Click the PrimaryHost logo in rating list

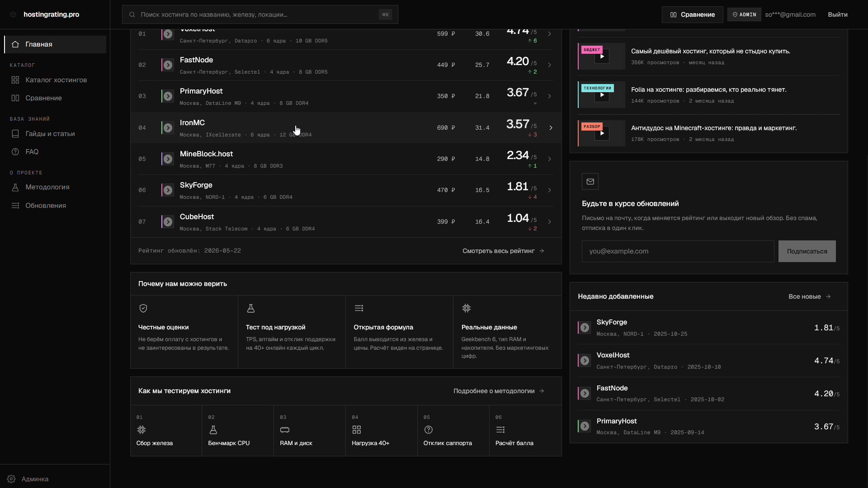coord(168,96)
